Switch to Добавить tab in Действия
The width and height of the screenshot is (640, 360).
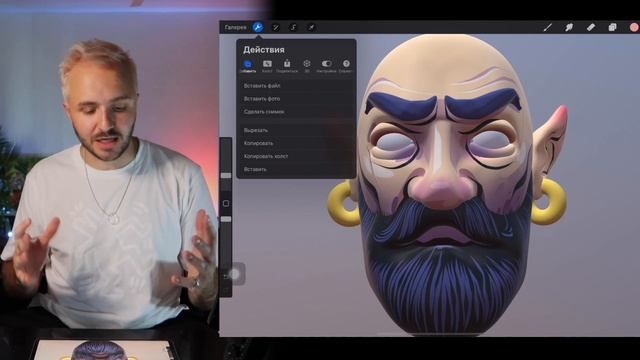pyautogui.click(x=248, y=67)
